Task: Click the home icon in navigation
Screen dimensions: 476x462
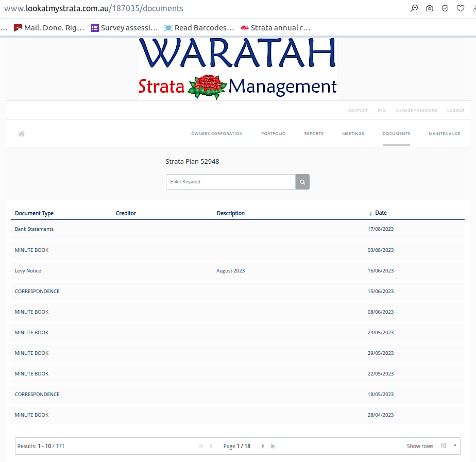Action: pyautogui.click(x=21, y=134)
